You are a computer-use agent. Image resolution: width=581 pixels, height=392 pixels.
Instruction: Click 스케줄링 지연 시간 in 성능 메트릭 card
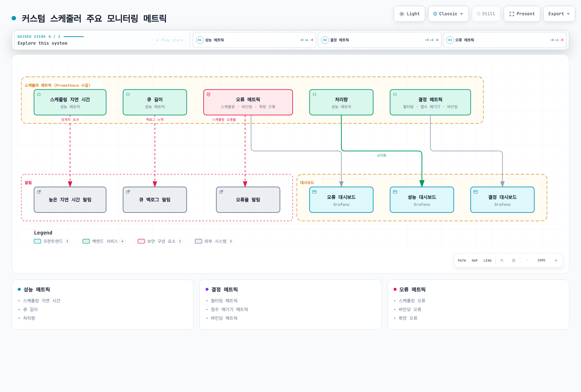[42, 301]
